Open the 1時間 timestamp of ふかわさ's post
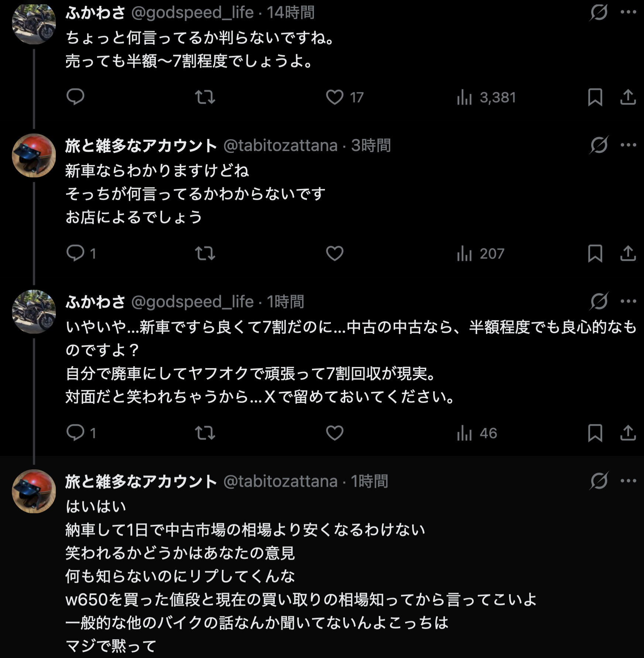644x658 pixels. (285, 302)
